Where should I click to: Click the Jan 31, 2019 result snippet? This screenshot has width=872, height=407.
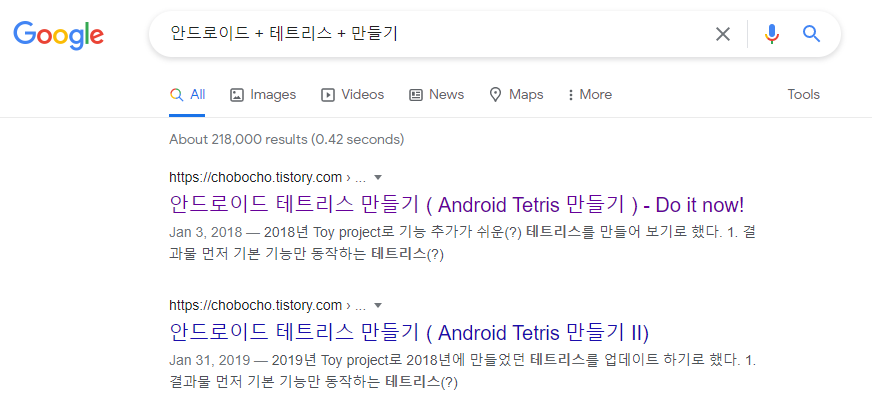point(463,371)
